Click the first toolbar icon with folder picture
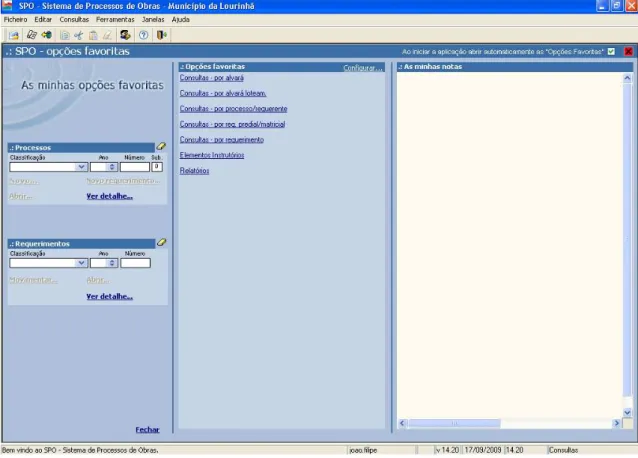 (14, 35)
